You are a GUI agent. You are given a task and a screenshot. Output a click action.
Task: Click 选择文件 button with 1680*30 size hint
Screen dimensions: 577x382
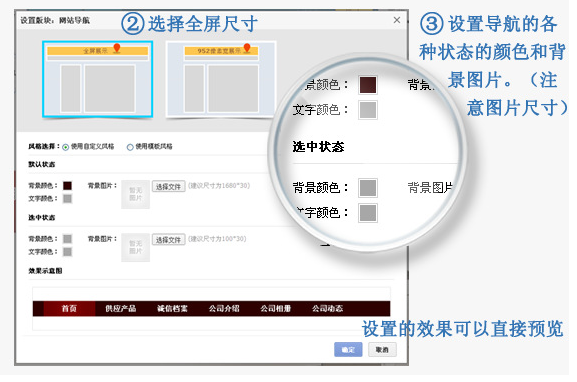[x=169, y=187]
